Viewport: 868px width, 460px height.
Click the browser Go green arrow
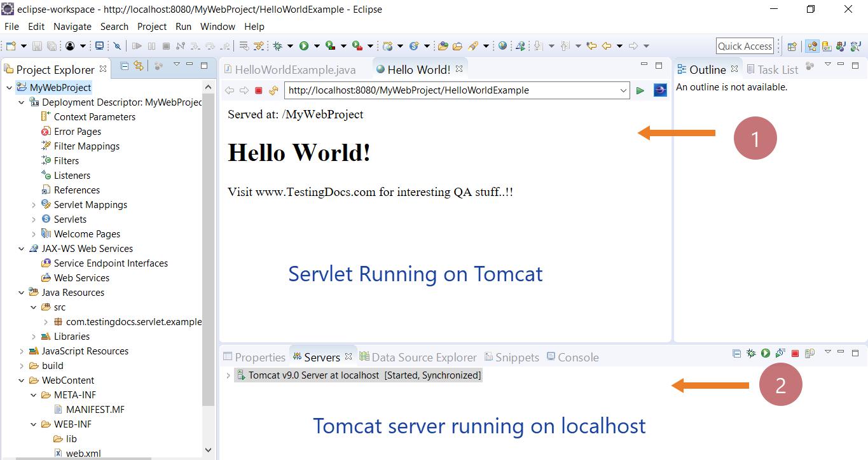click(640, 90)
